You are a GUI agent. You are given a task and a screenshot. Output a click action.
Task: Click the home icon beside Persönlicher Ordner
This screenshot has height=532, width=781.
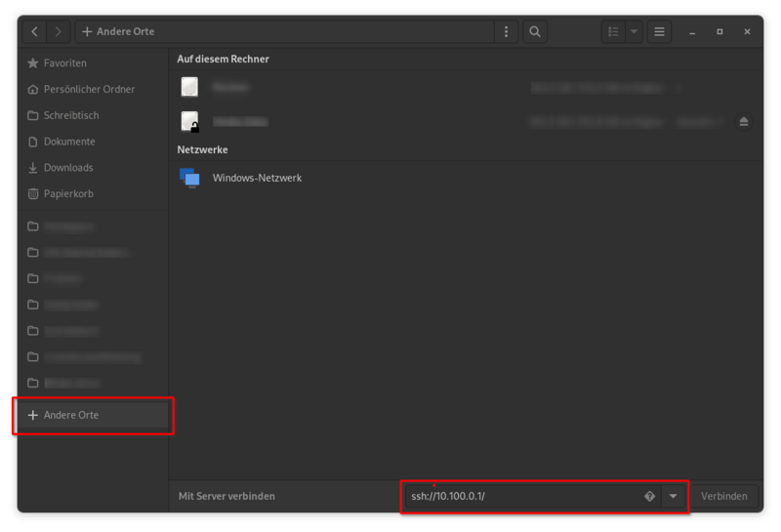(x=33, y=89)
